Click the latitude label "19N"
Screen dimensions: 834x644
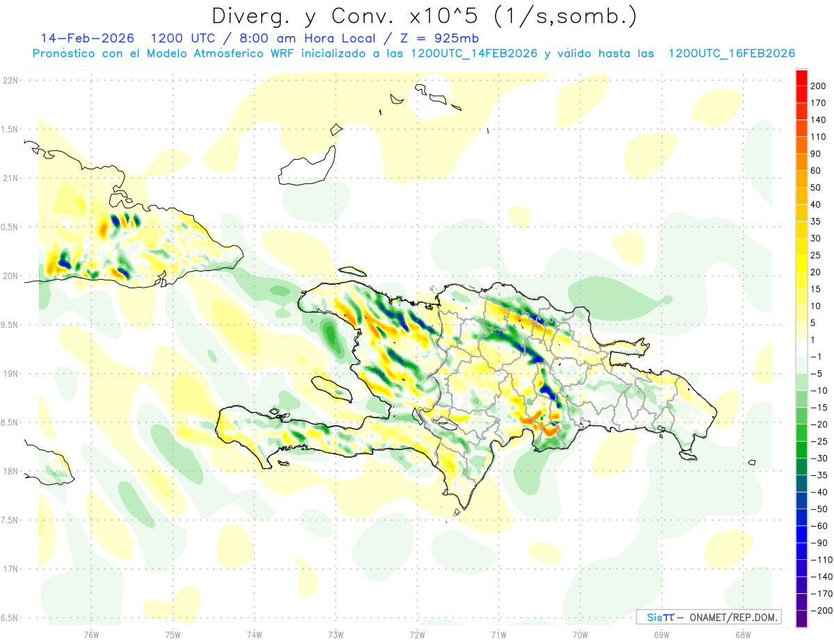10,374
